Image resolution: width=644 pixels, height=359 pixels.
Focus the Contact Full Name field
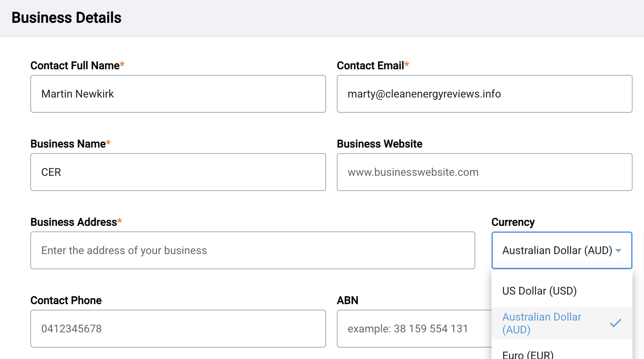click(178, 94)
